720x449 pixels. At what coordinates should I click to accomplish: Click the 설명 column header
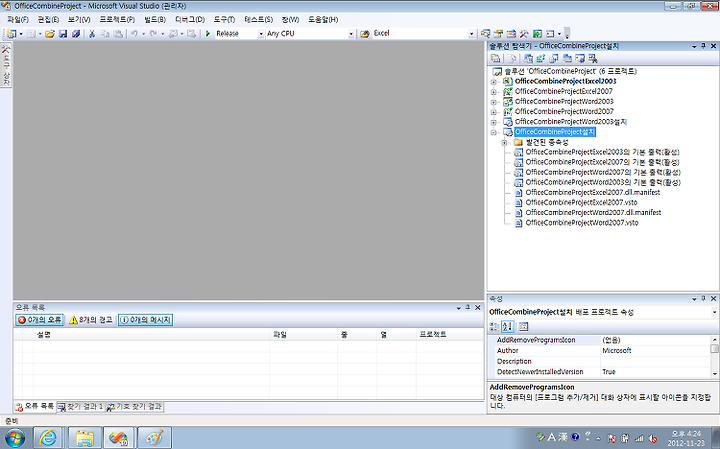pos(151,335)
